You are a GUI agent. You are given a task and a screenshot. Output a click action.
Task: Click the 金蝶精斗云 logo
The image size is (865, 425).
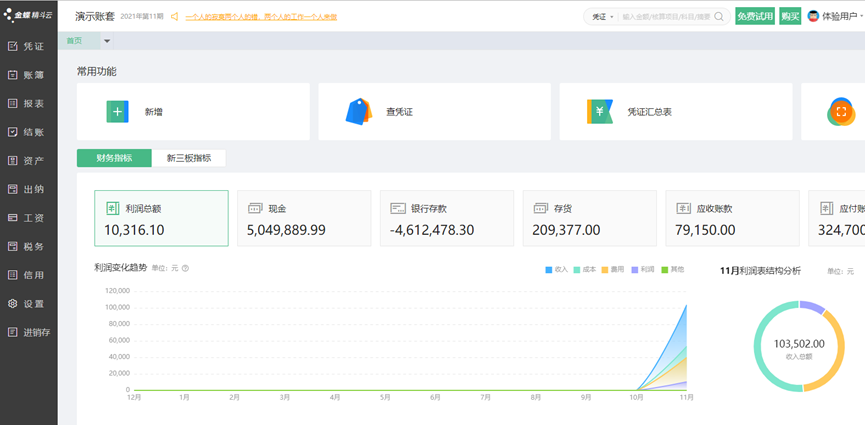tap(28, 16)
